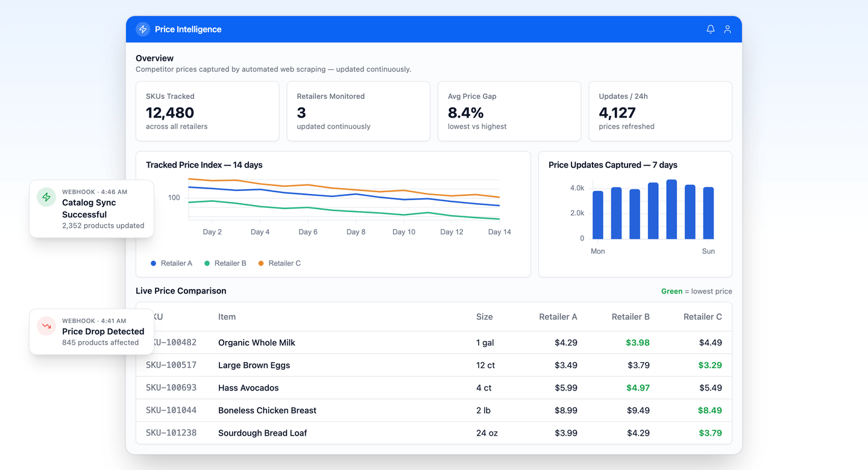
Task: Click the 1 gal size cell
Action: (x=485, y=342)
